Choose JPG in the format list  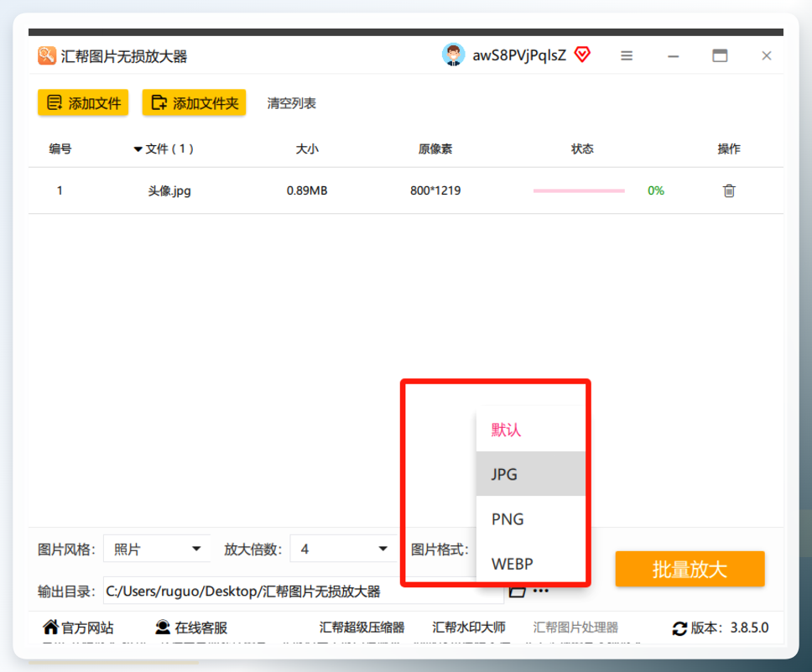click(x=531, y=473)
